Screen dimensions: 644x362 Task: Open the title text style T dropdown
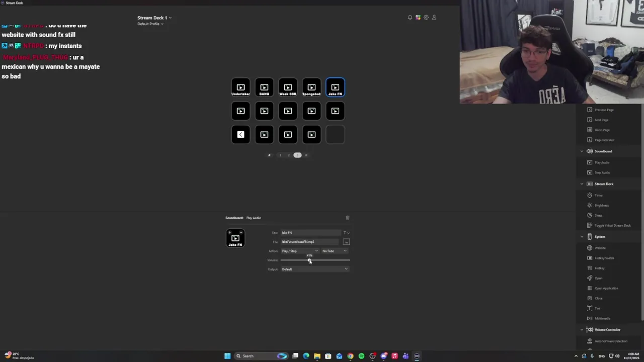(346, 233)
